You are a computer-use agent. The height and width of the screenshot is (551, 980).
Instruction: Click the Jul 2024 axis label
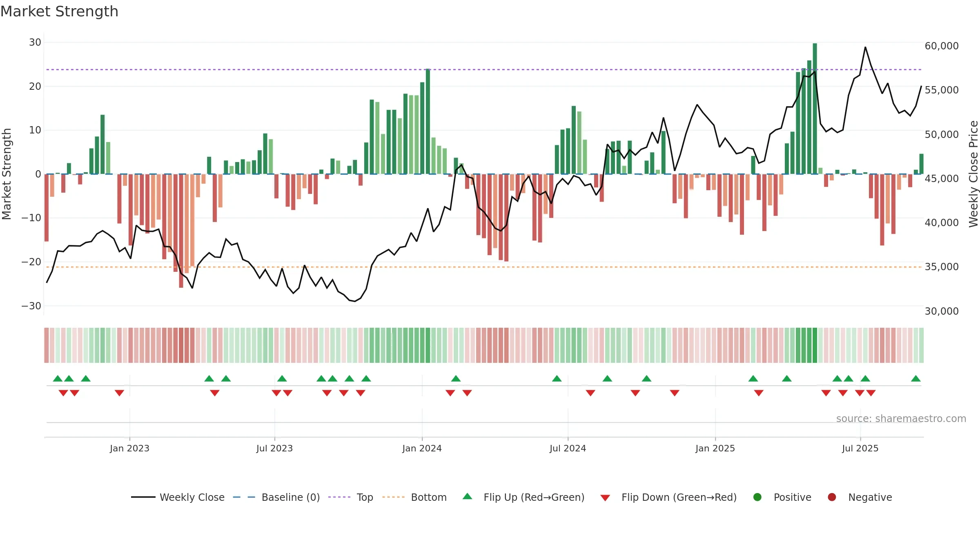(568, 449)
